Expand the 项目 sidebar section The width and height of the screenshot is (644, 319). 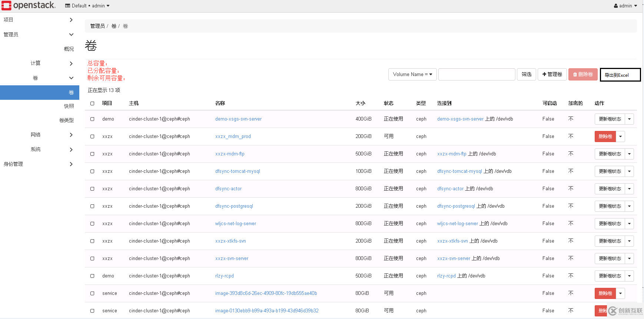tap(38, 20)
